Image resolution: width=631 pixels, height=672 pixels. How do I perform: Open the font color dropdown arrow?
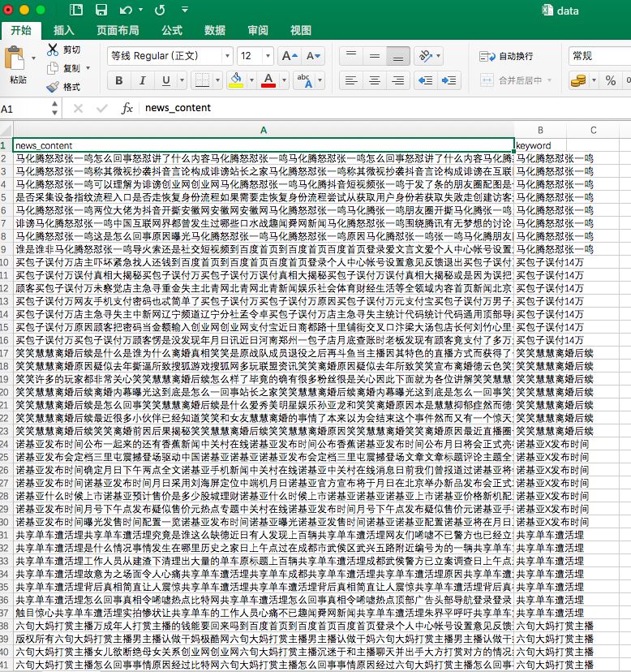(x=284, y=80)
